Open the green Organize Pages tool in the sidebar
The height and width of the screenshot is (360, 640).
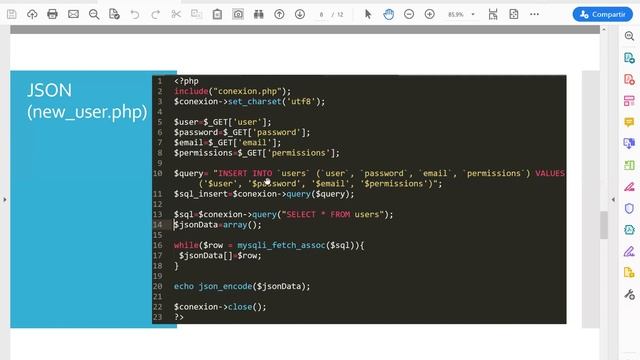629,165
